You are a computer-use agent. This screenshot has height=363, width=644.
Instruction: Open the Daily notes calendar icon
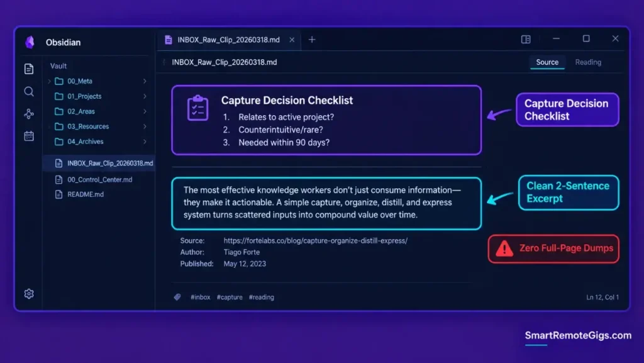(x=29, y=136)
